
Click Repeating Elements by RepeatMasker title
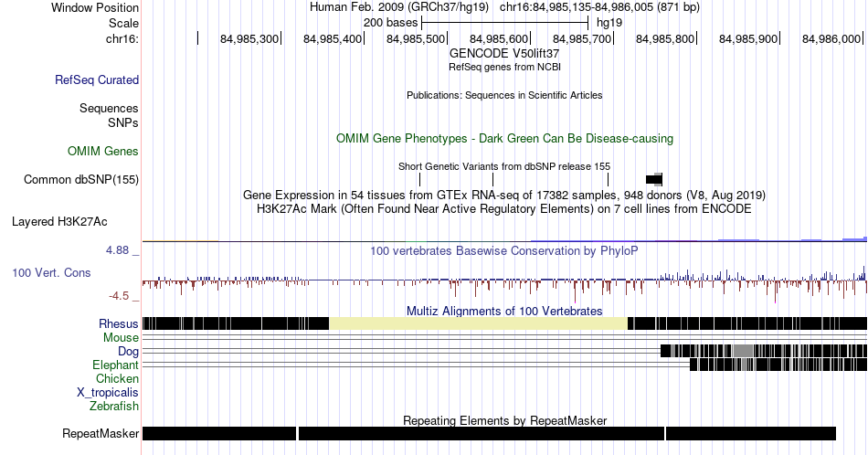pyautogui.click(x=504, y=420)
